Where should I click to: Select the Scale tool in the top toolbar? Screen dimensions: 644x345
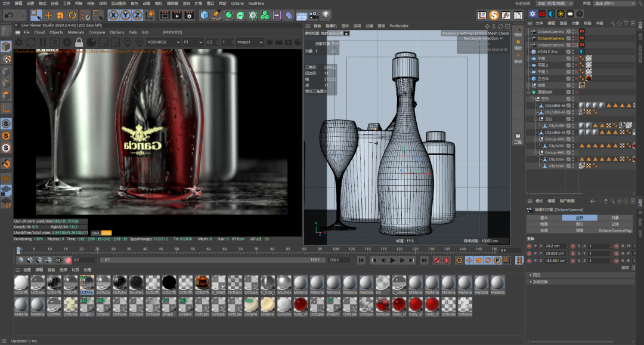pyautogui.click(x=60, y=16)
